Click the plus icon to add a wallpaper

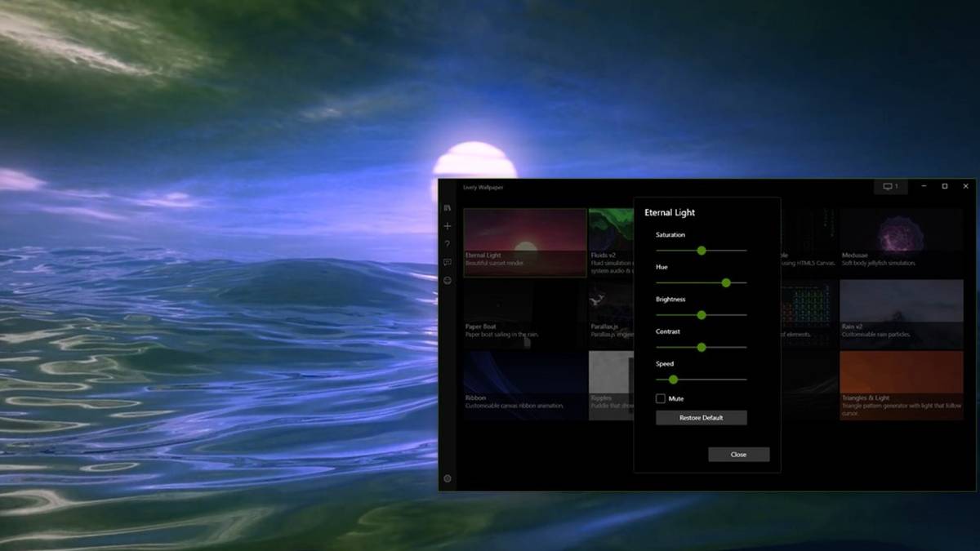click(448, 226)
